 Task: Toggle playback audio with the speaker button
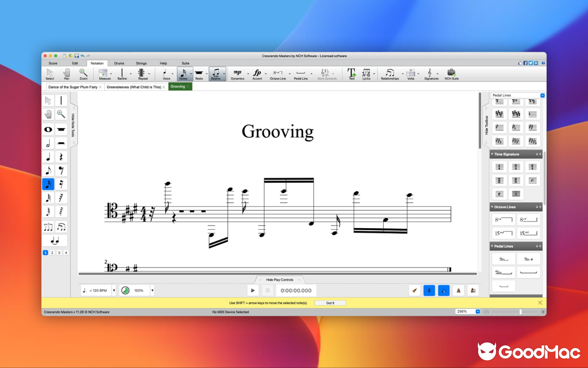[443, 290]
